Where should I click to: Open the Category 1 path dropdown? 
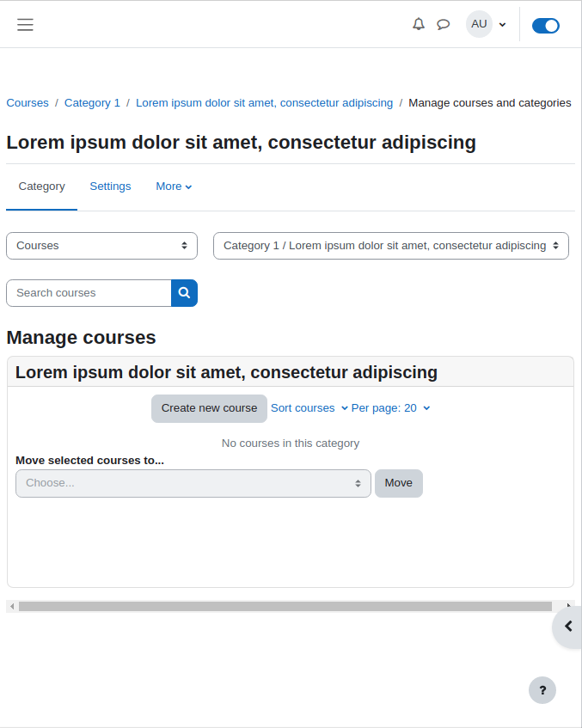point(390,246)
